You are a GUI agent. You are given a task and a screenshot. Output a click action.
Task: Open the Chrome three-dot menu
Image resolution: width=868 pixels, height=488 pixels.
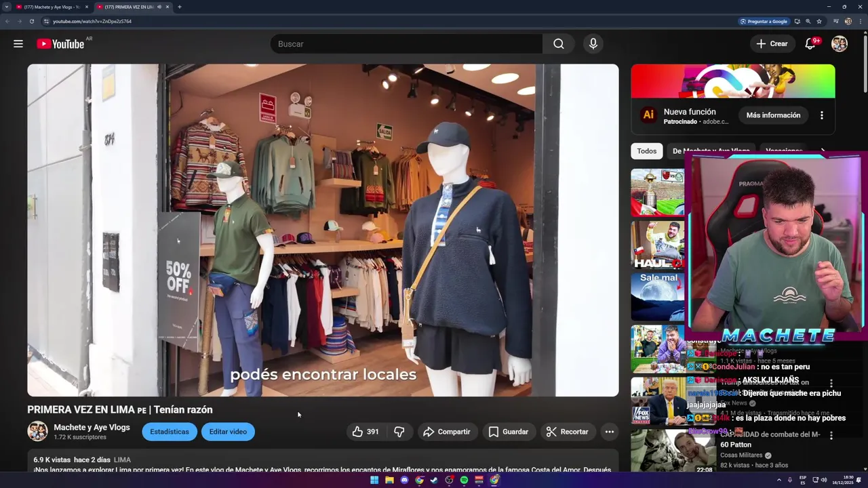pyautogui.click(x=861, y=21)
